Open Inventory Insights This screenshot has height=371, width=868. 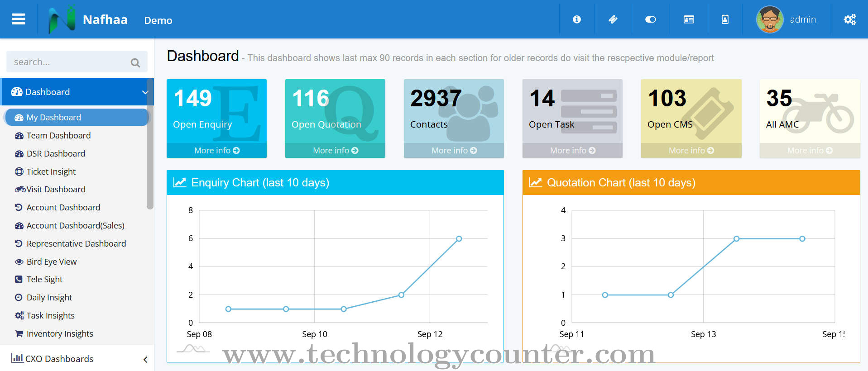[60, 333]
